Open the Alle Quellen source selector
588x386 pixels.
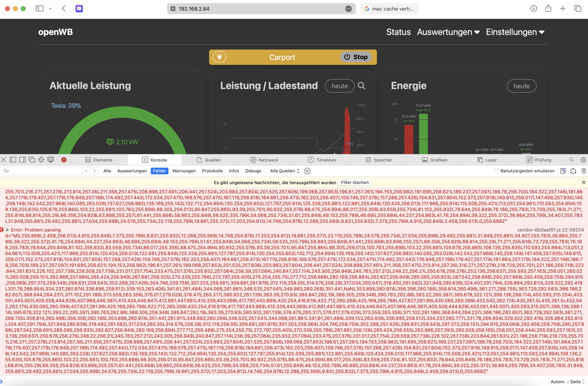coord(285,171)
